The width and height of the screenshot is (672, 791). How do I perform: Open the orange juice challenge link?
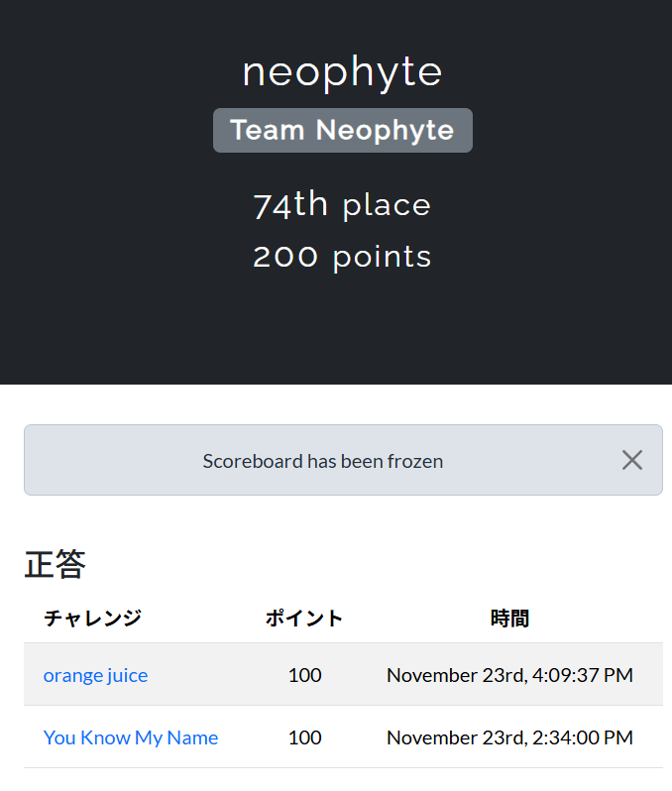pyautogui.click(x=95, y=675)
